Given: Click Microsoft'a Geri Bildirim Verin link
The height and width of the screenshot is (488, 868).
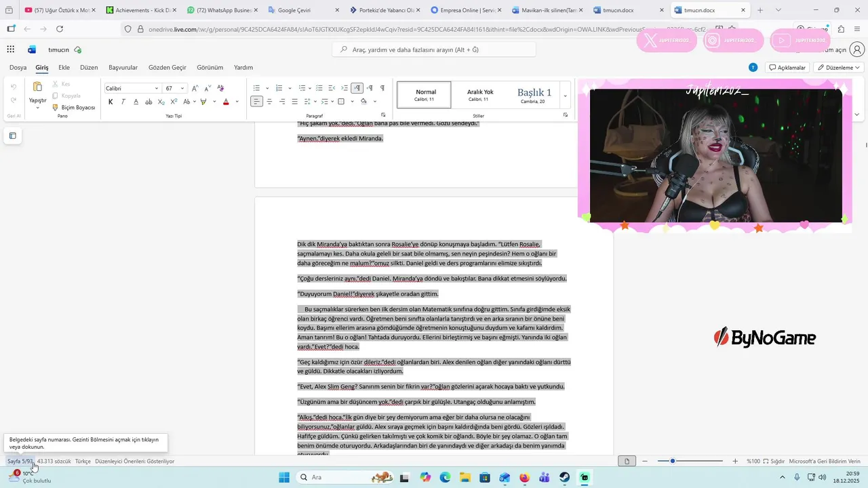Looking at the screenshot, I should point(825,461).
